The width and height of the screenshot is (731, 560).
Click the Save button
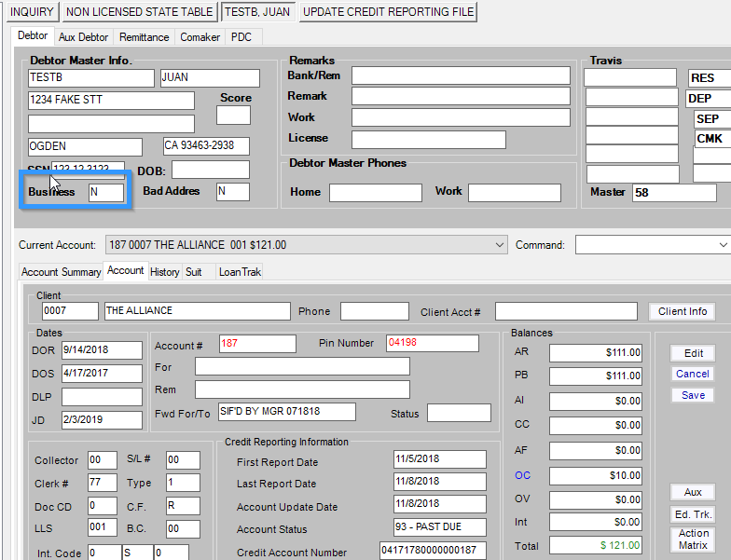point(692,395)
